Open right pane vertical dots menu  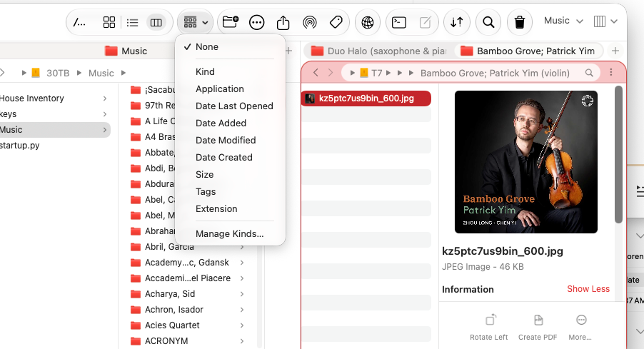(x=611, y=72)
